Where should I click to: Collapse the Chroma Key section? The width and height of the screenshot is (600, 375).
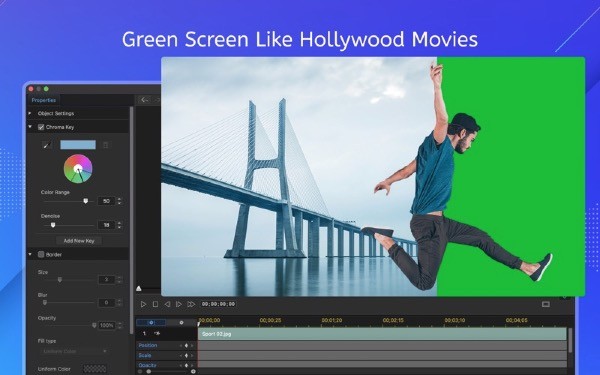coord(30,127)
